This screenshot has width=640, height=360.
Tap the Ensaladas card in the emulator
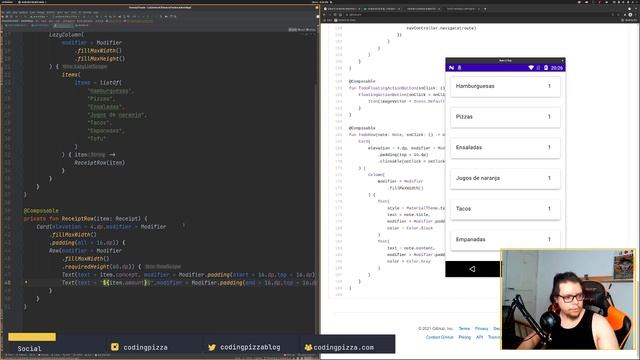point(505,147)
